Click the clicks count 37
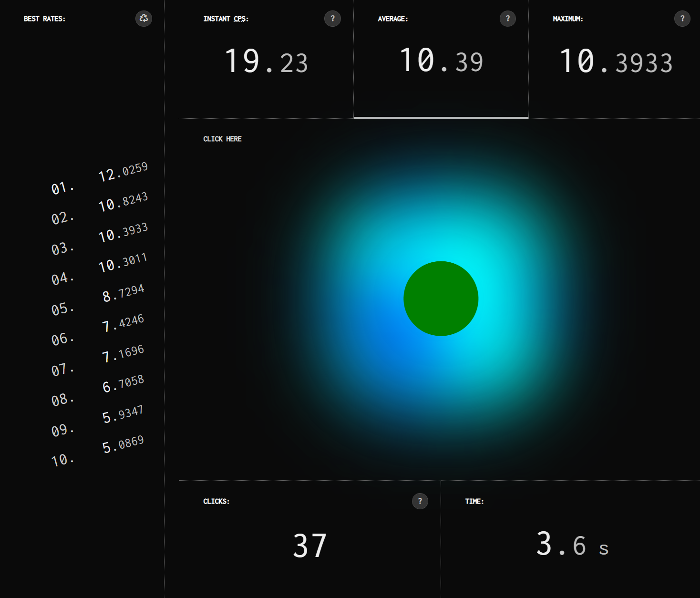The height and width of the screenshot is (598, 700). click(310, 546)
